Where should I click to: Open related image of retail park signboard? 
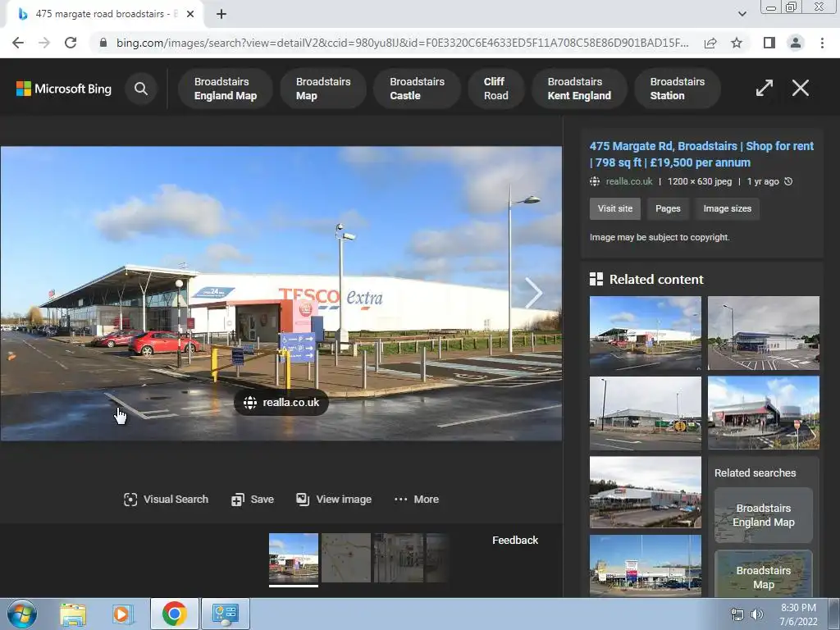point(645,565)
